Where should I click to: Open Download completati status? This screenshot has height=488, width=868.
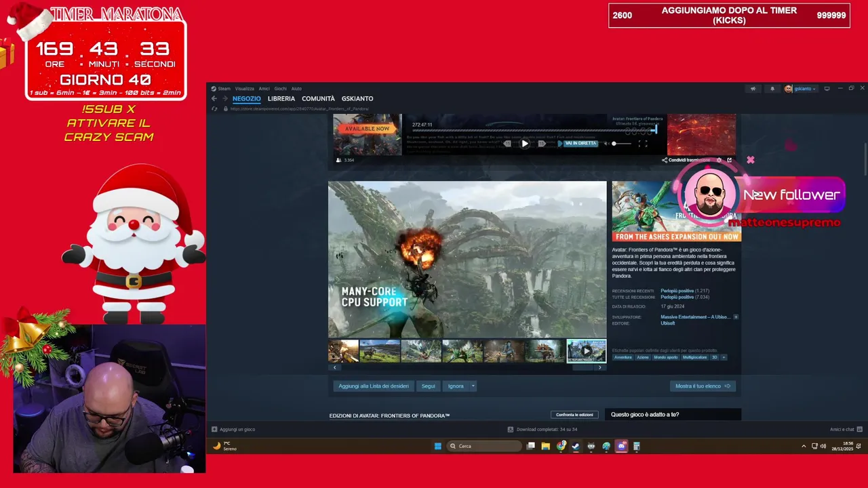click(542, 429)
